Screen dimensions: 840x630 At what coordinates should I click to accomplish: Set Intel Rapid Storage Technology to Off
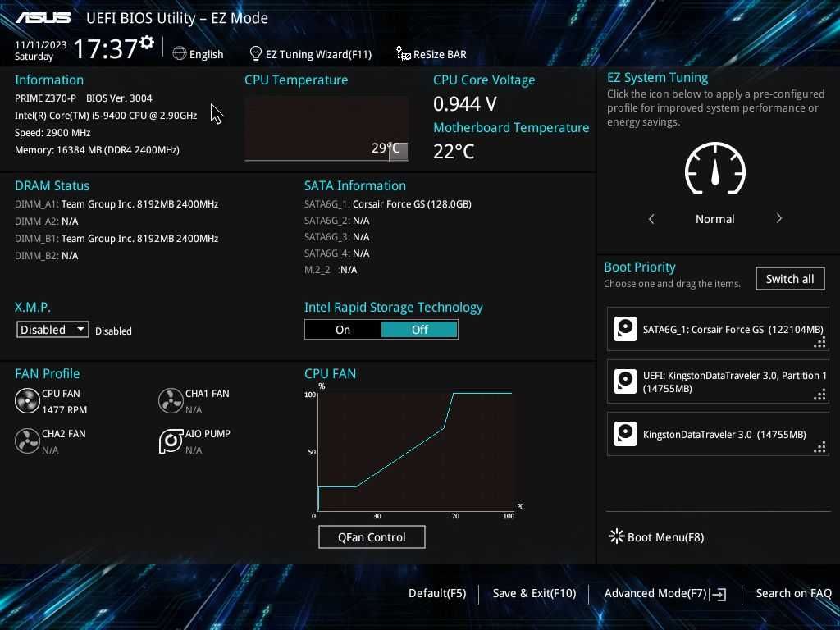coord(419,330)
